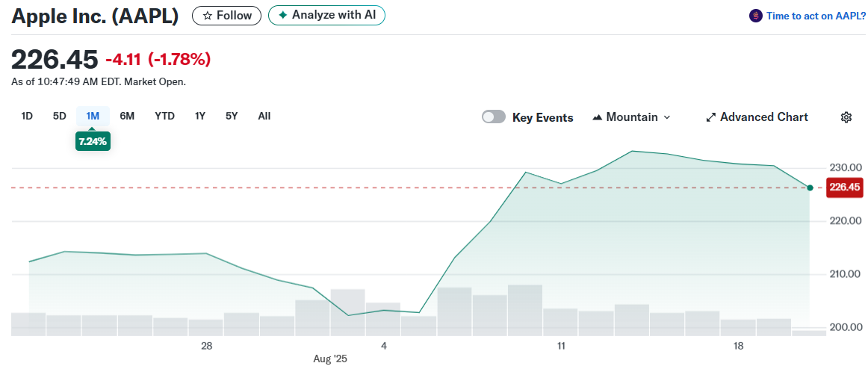Viewport: 868px width, 369px height.
Task: Click the Aug '25 axis label
Action: [x=330, y=359]
